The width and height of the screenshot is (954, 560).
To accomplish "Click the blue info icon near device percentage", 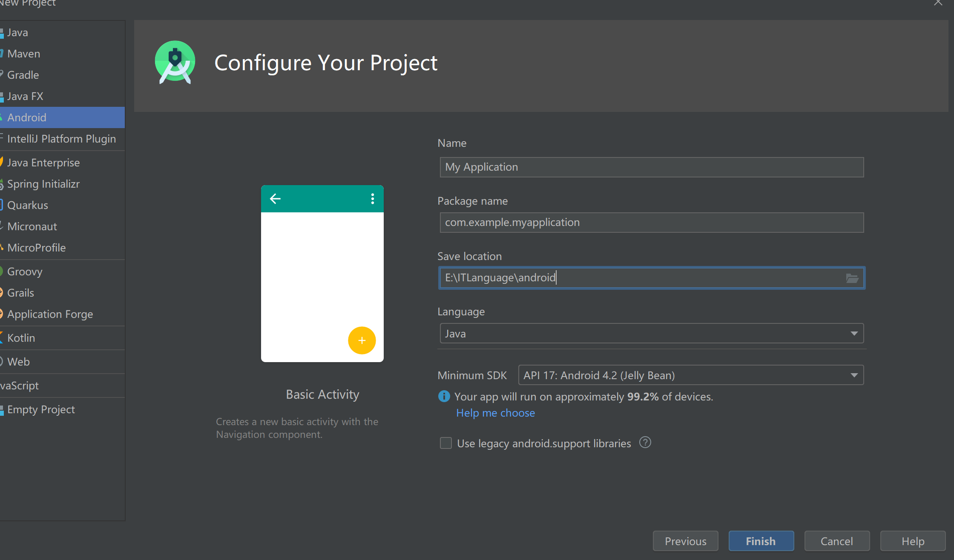I will click(444, 397).
